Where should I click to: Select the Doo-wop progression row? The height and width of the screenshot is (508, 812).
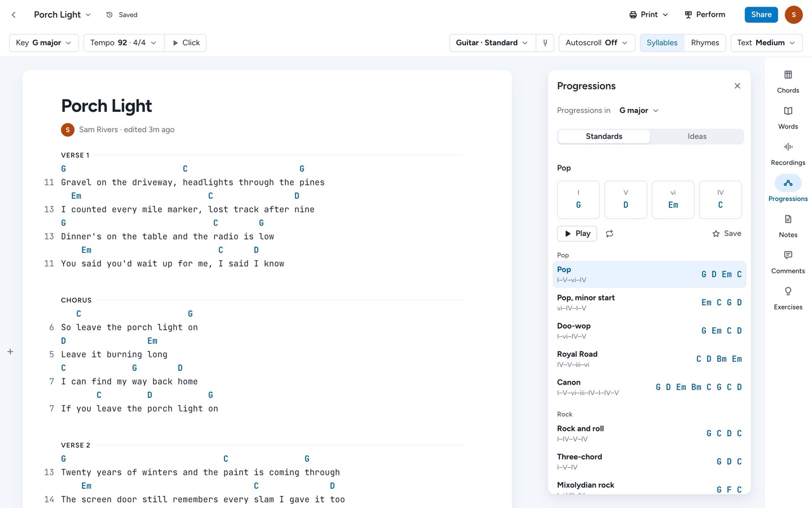649,331
